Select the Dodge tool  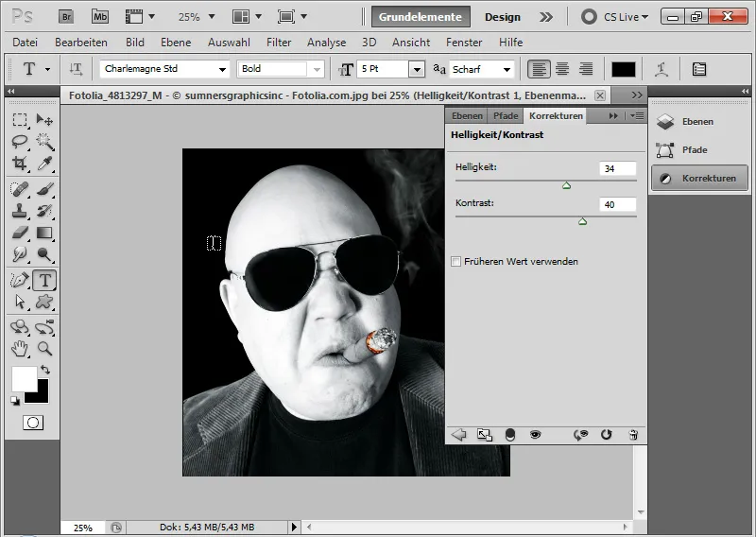pos(44,254)
